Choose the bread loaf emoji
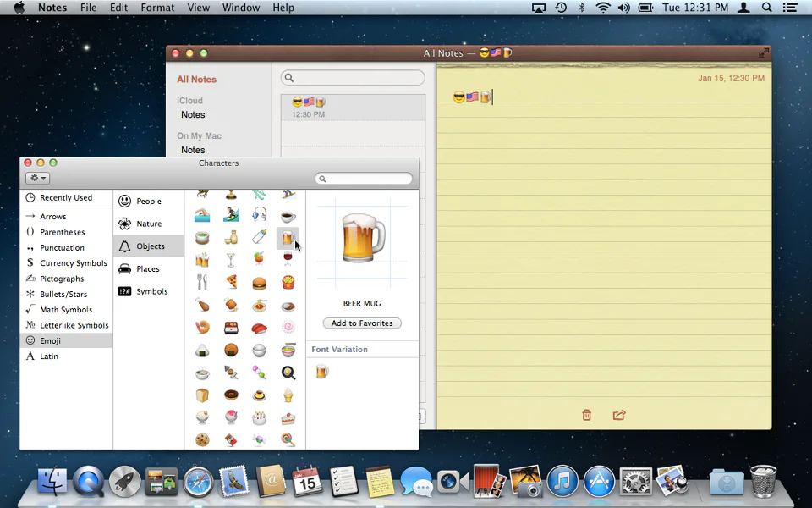Viewport: 812px width, 508px height. click(x=202, y=395)
